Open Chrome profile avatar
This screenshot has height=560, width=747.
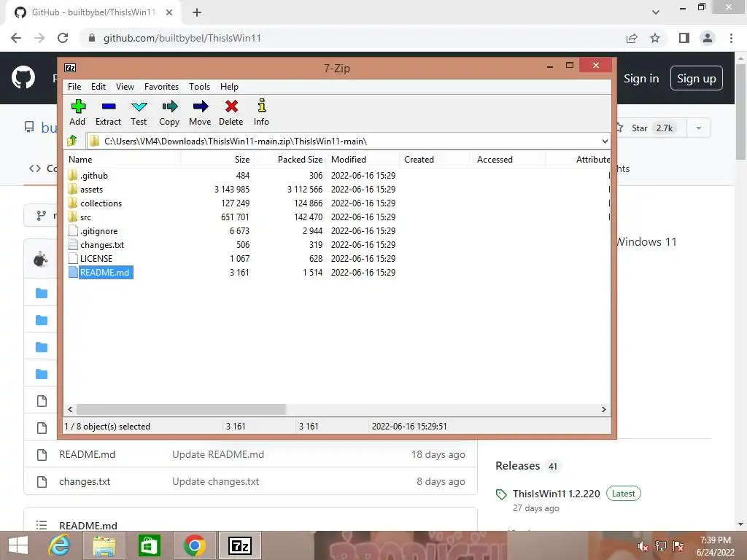point(708,38)
